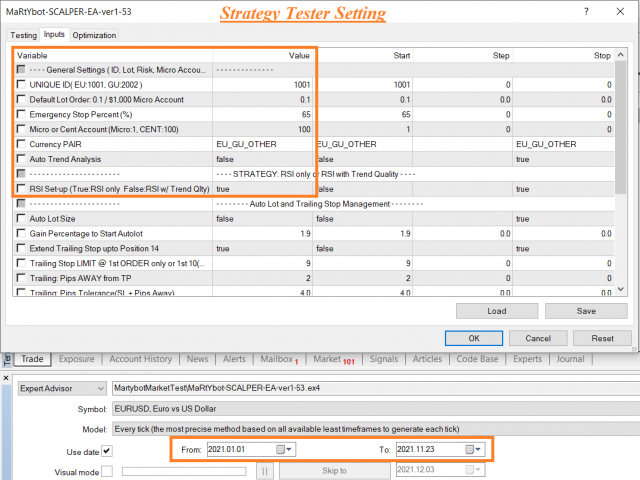Click the Skip to button

334,471
